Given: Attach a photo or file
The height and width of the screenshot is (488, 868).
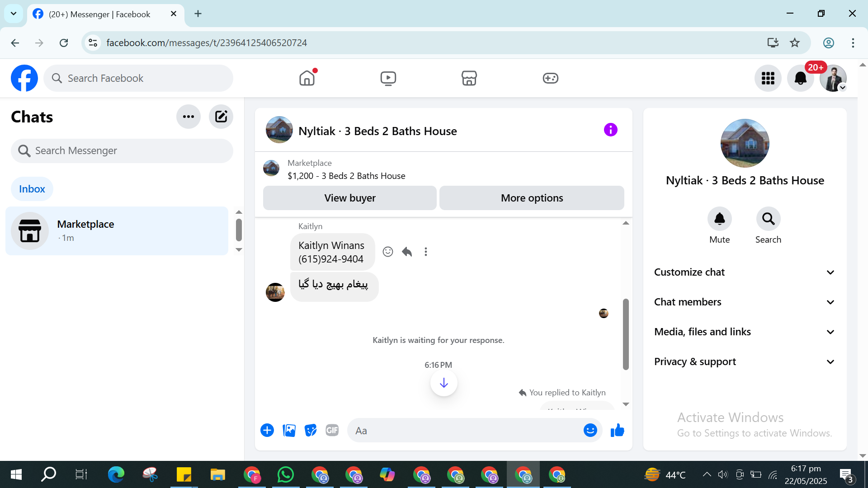Looking at the screenshot, I should [x=289, y=431].
